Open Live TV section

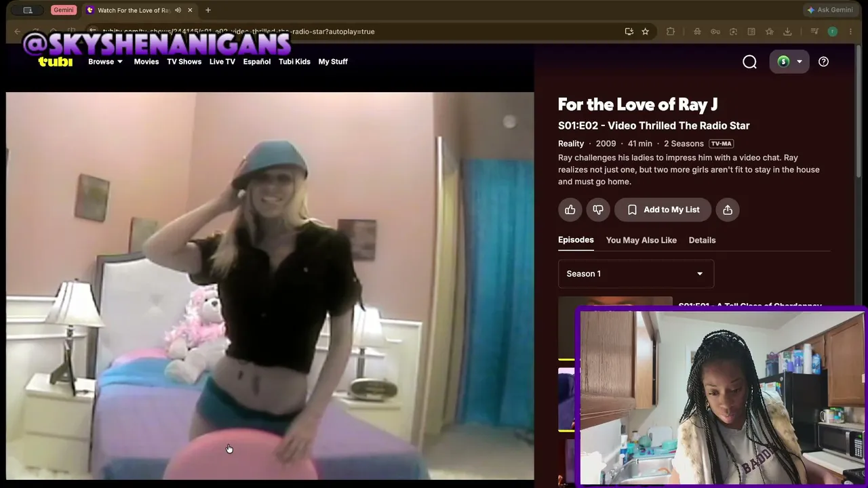222,62
